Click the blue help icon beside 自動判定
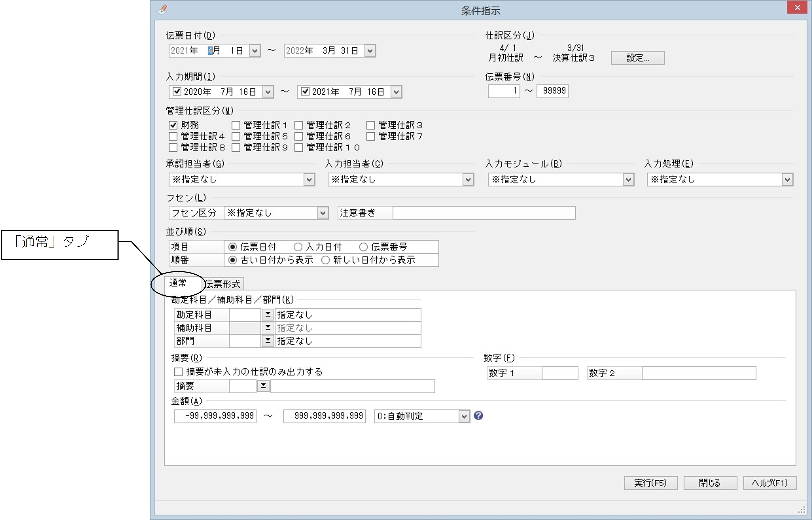812x520 pixels. click(x=478, y=416)
